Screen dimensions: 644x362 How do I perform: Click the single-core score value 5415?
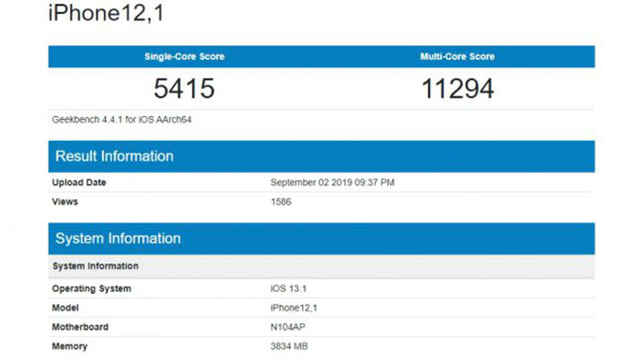pos(184,88)
